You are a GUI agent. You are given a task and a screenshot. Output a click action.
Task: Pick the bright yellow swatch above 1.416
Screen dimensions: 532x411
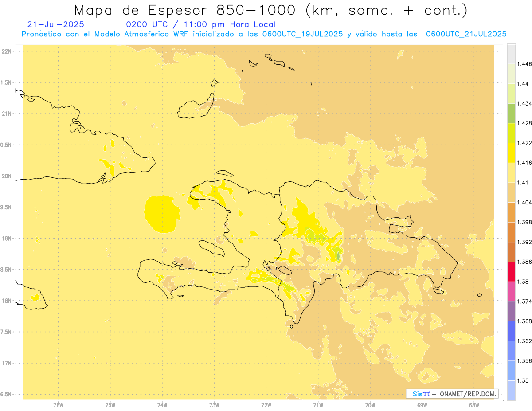click(511, 153)
